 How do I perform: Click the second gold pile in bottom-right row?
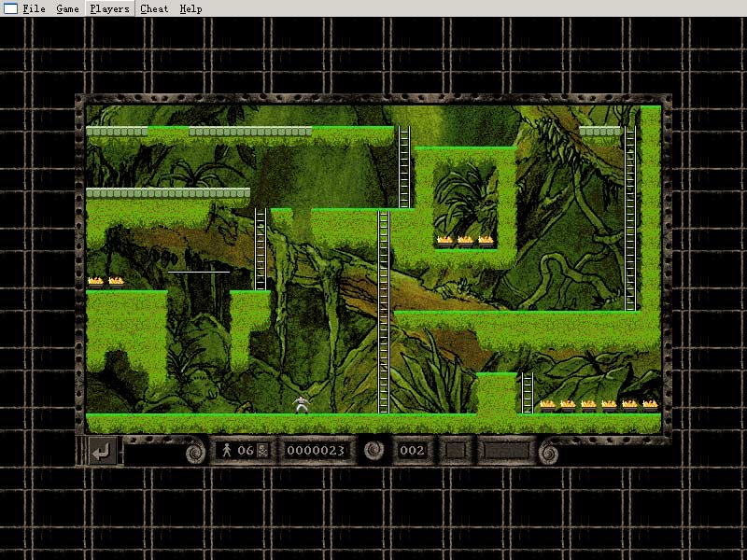(x=568, y=406)
